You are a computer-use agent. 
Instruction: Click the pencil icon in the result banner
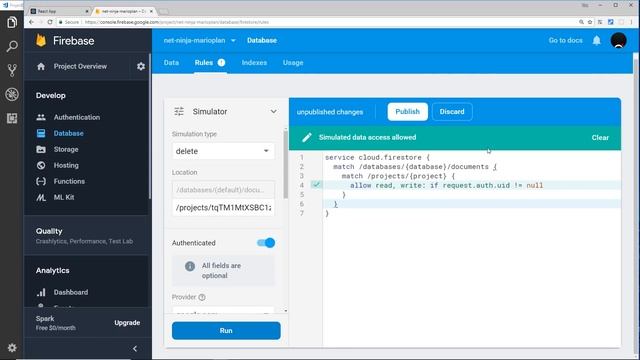pos(307,138)
